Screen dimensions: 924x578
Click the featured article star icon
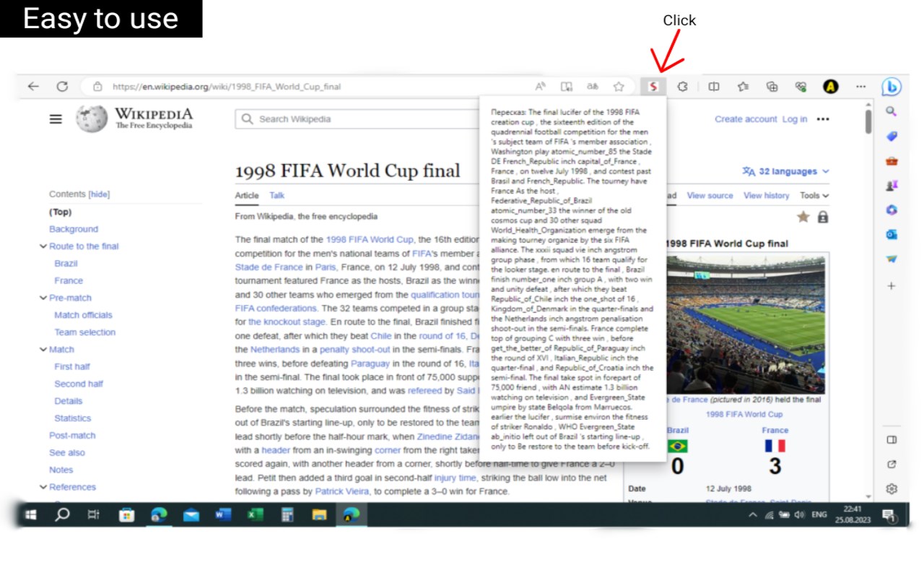click(803, 217)
